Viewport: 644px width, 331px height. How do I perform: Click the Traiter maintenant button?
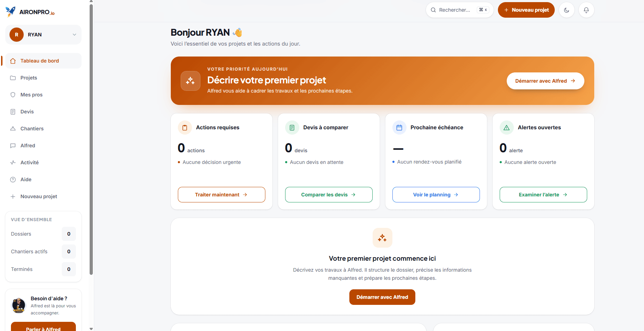(x=222, y=195)
